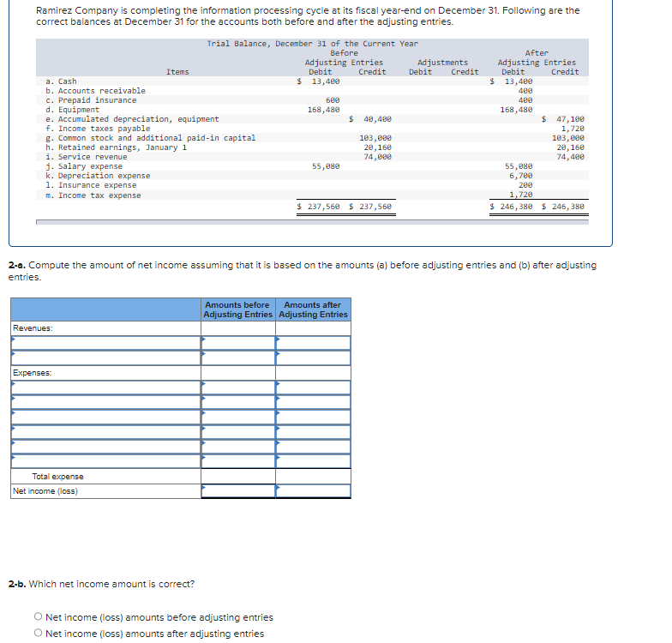This screenshot has width=672, height=643.
Task: Click 'g. Common stock and additional paid-in capital'
Action: (151, 137)
